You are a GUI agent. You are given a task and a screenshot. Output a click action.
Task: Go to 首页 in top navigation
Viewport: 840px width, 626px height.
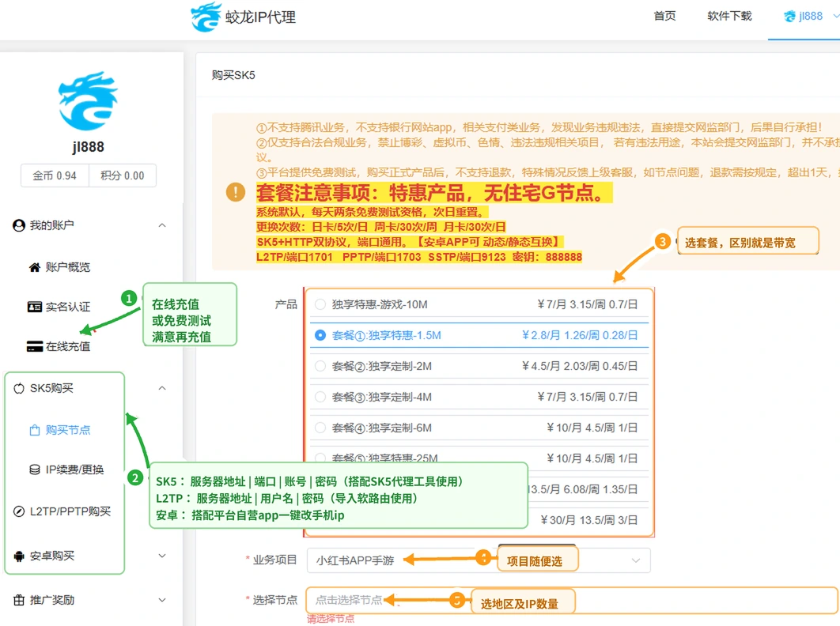pos(664,16)
